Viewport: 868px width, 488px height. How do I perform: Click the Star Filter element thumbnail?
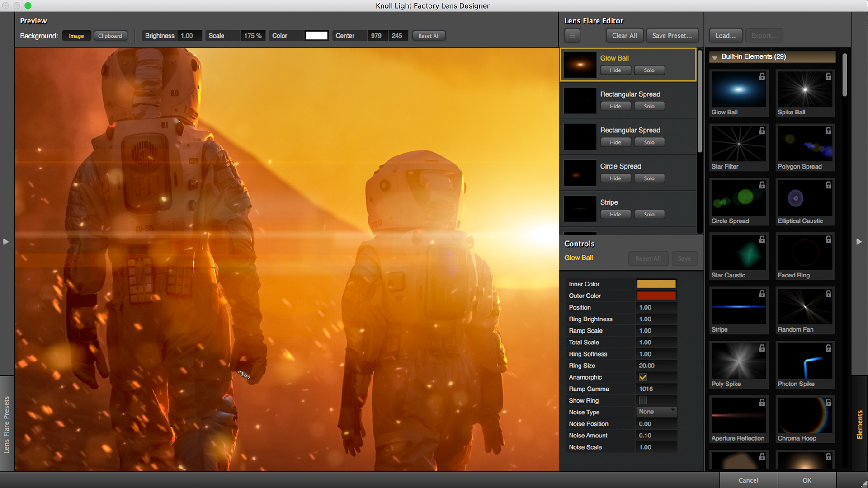(738, 144)
